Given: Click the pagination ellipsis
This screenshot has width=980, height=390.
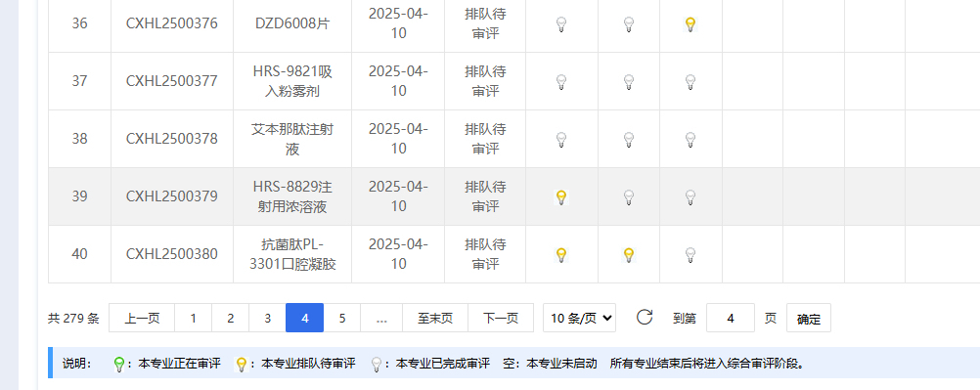Looking at the screenshot, I should [x=381, y=318].
